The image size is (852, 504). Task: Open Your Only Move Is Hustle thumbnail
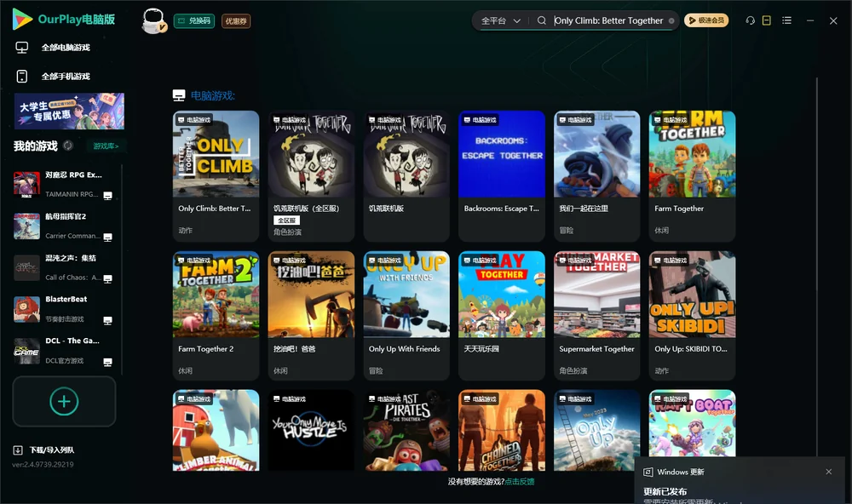tap(311, 430)
